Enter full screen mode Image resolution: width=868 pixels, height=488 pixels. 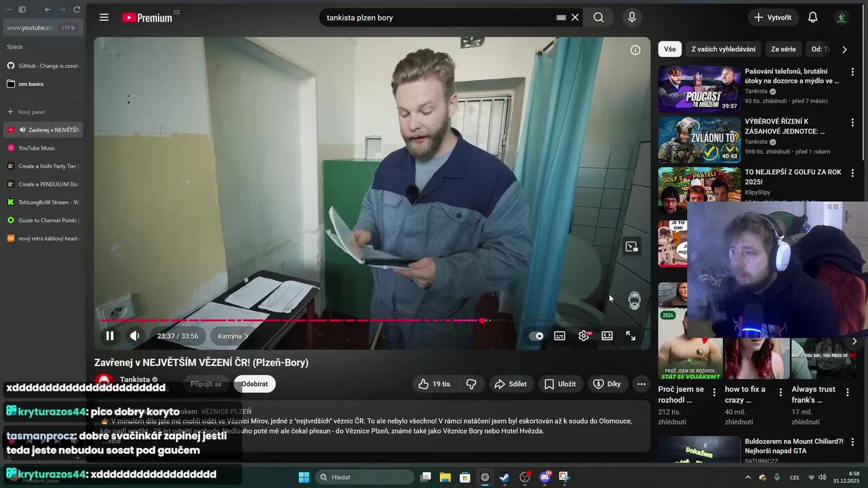(631, 335)
